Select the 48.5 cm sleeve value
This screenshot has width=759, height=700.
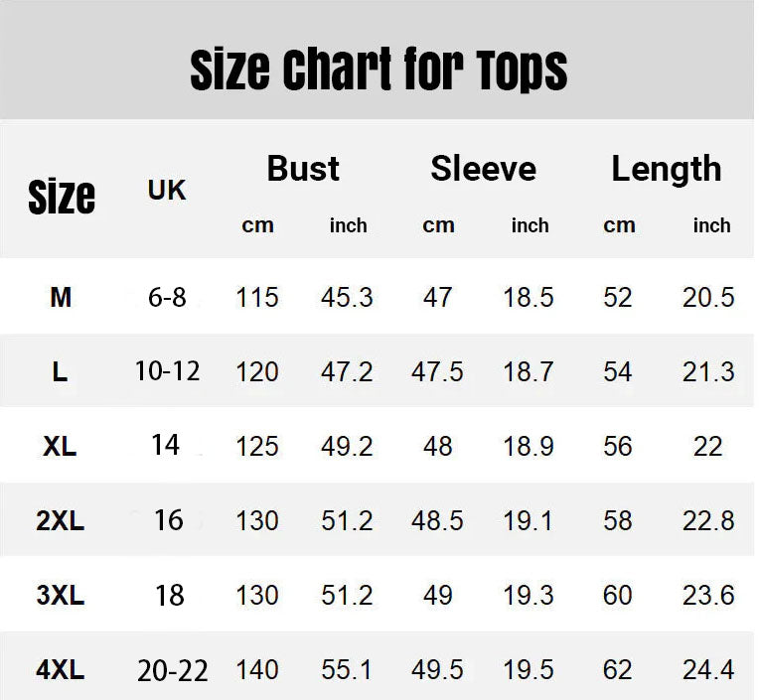[x=437, y=520]
